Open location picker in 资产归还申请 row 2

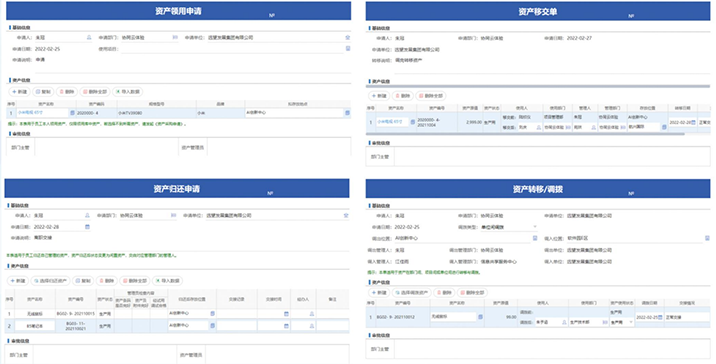(212, 326)
